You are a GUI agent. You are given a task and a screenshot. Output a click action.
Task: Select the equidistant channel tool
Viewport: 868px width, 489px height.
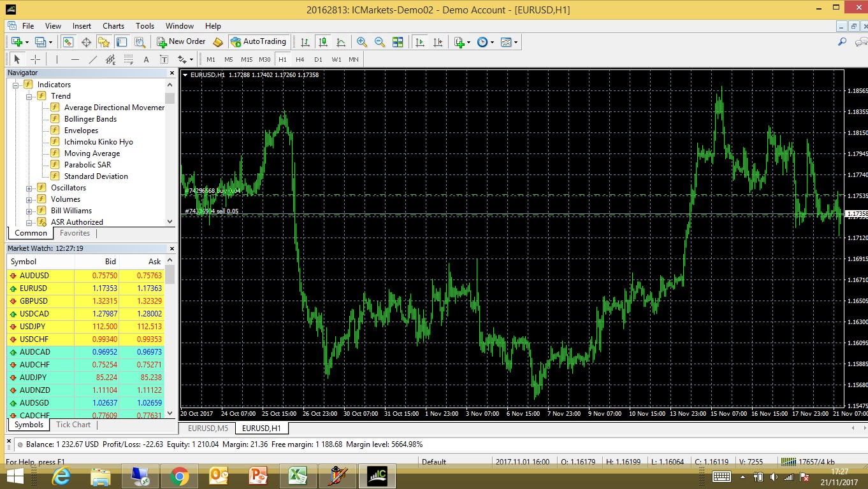pos(110,59)
